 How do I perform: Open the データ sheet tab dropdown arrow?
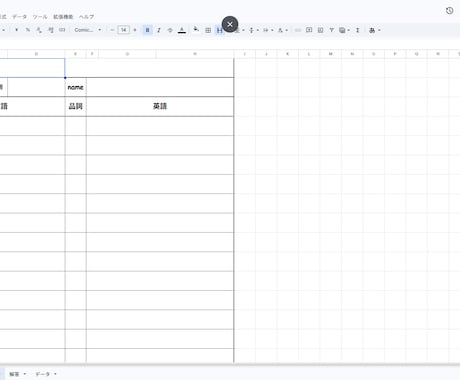pos(55,374)
